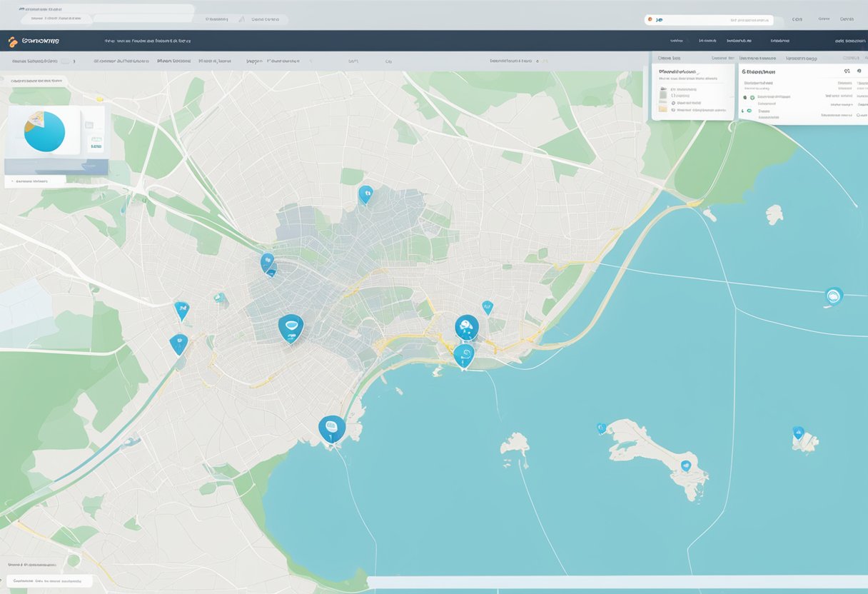Image resolution: width=868 pixels, height=594 pixels.
Task: Open the pie chart widget
Action: [44, 131]
